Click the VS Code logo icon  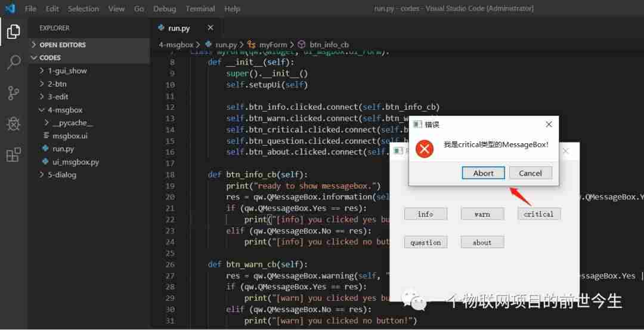pyautogui.click(x=10, y=8)
